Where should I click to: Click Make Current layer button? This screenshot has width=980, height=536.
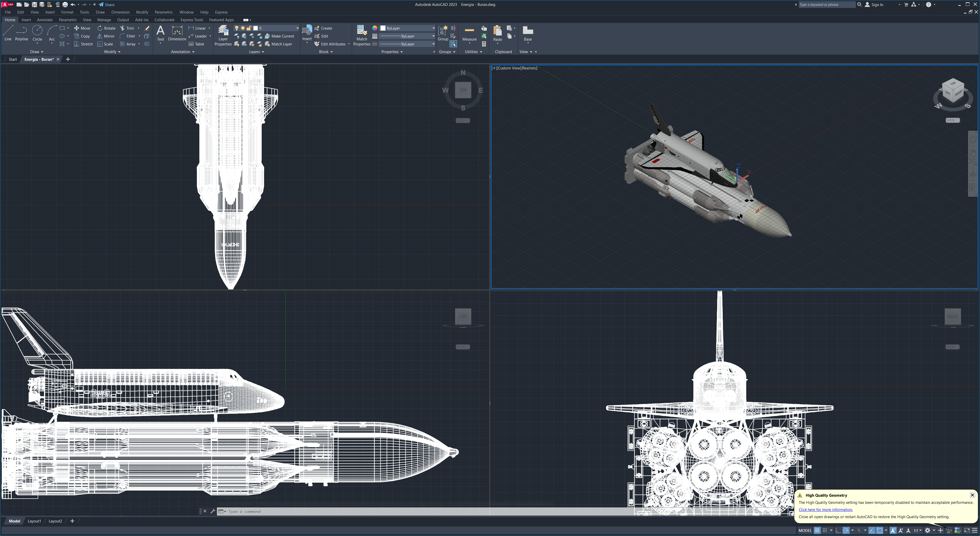(280, 36)
